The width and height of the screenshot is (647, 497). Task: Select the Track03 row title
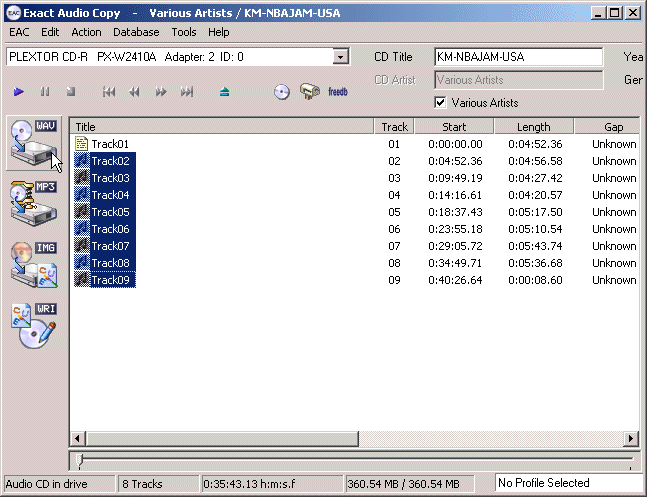111,178
